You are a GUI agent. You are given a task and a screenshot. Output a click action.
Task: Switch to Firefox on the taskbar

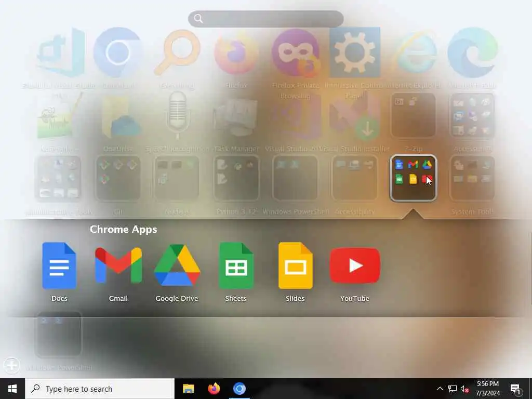coord(214,389)
